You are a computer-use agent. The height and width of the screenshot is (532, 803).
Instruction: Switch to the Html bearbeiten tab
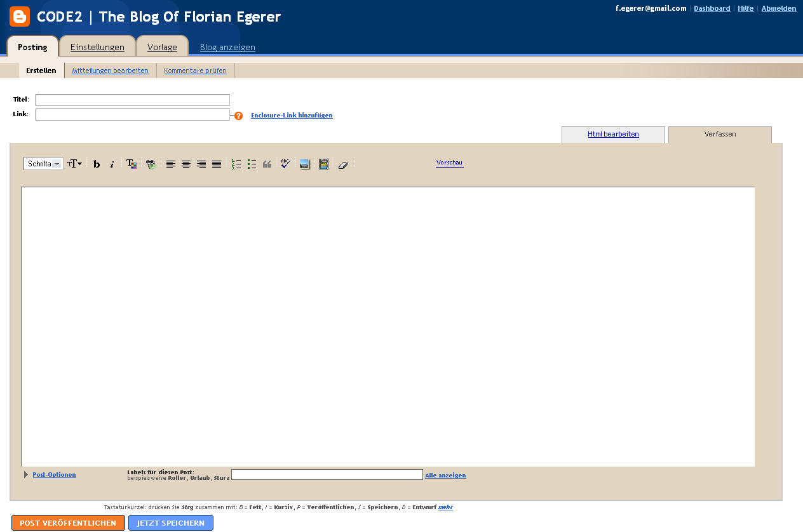point(612,134)
